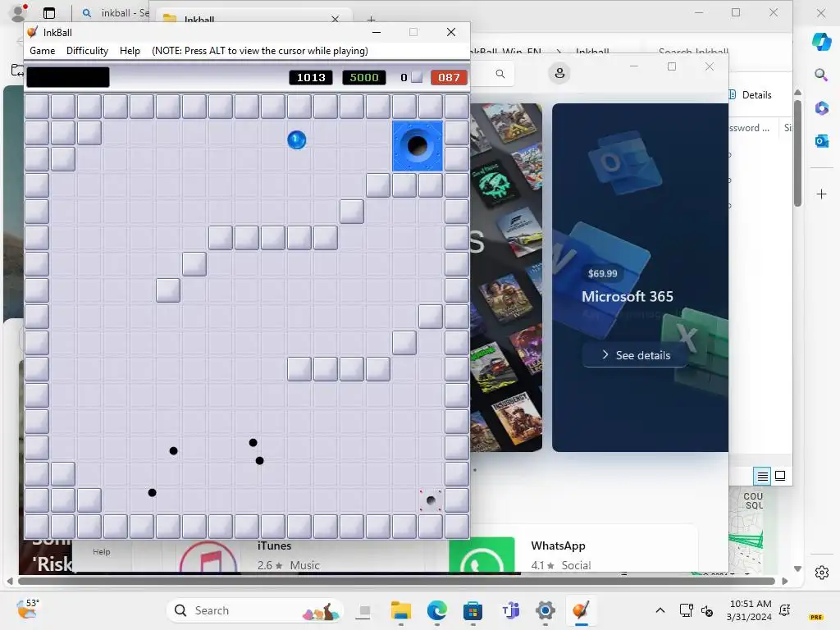Open the Game menu in InkBall
Viewport: 840px width, 630px height.
tap(43, 51)
